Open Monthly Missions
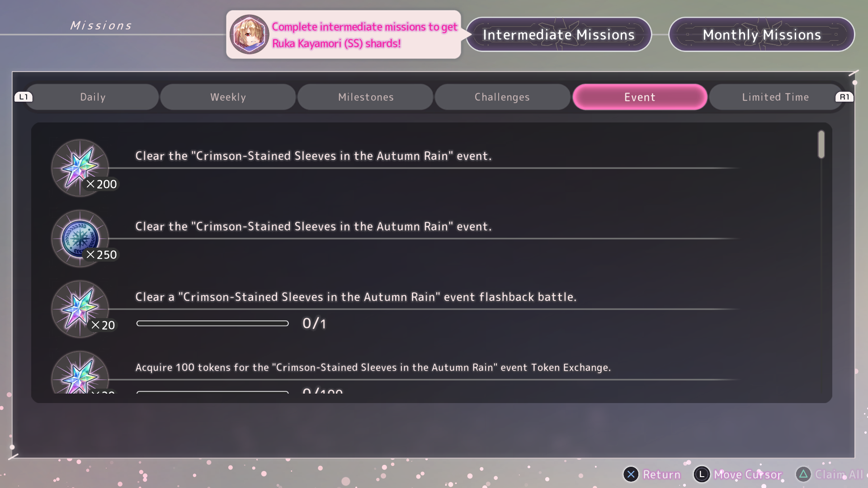The height and width of the screenshot is (488, 868). pos(762,34)
